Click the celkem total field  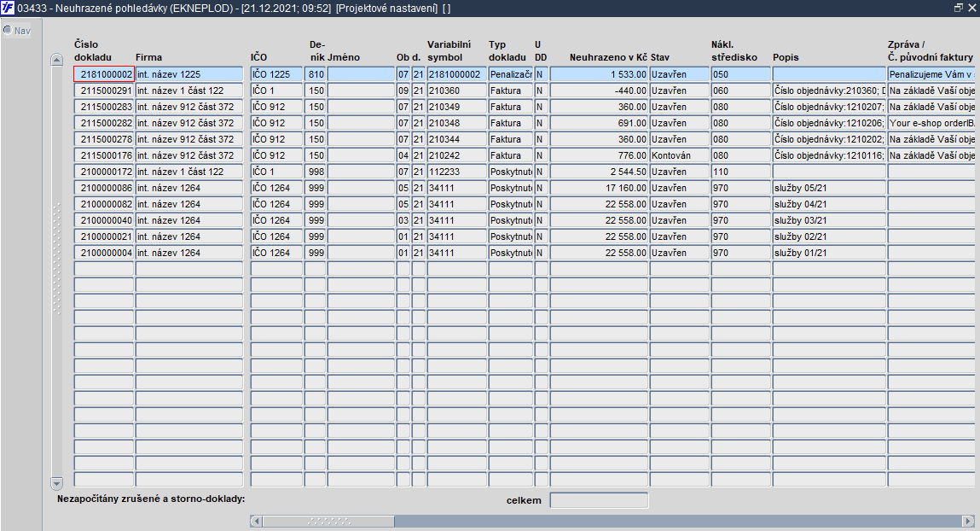pyautogui.click(x=599, y=500)
